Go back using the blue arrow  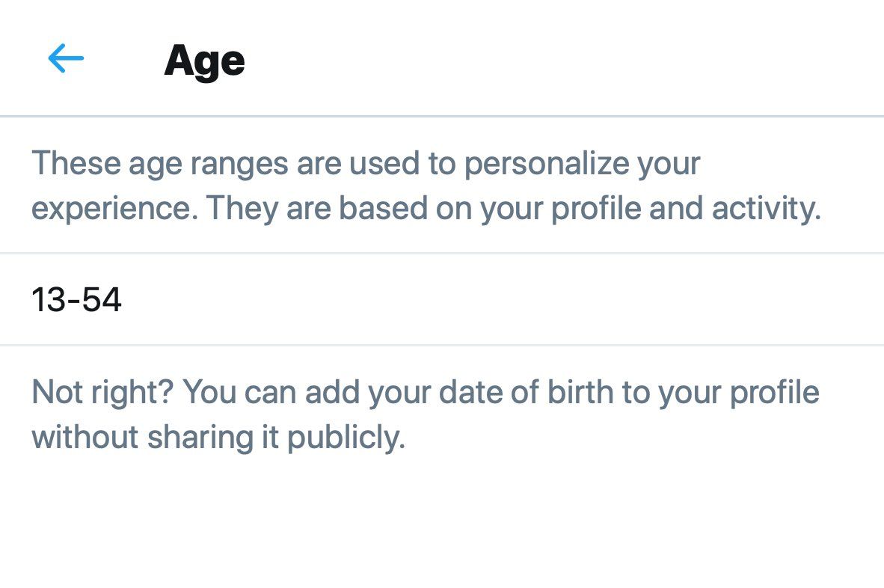tap(66, 58)
